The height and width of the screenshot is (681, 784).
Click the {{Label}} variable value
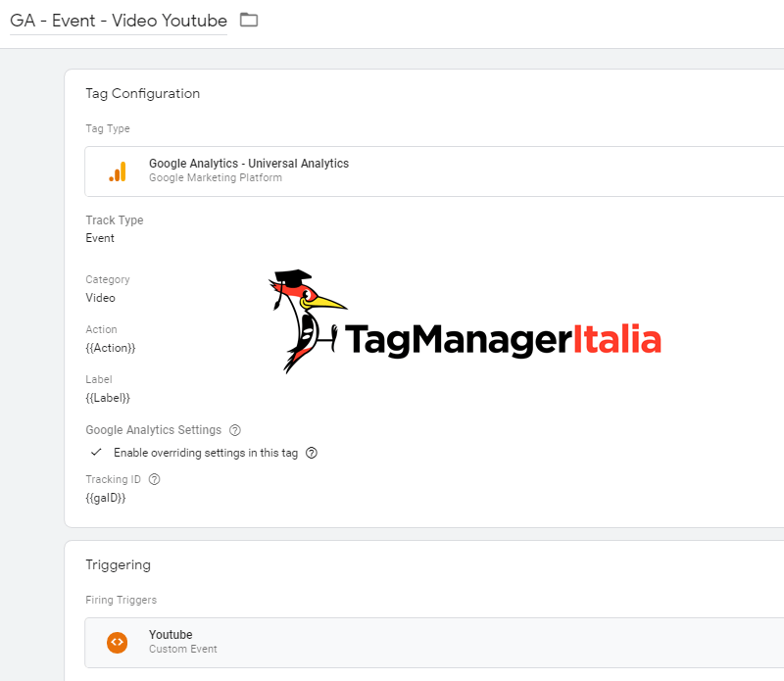coord(108,398)
